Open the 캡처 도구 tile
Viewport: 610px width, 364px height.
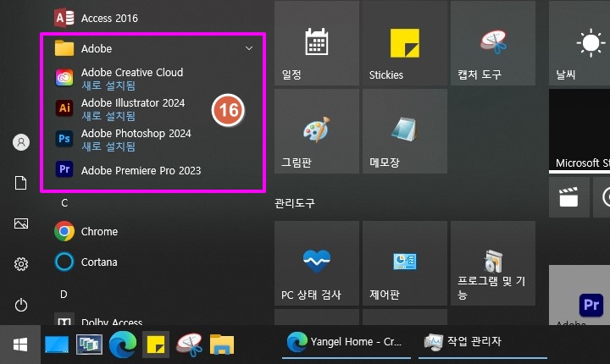(x=493, y=43)
